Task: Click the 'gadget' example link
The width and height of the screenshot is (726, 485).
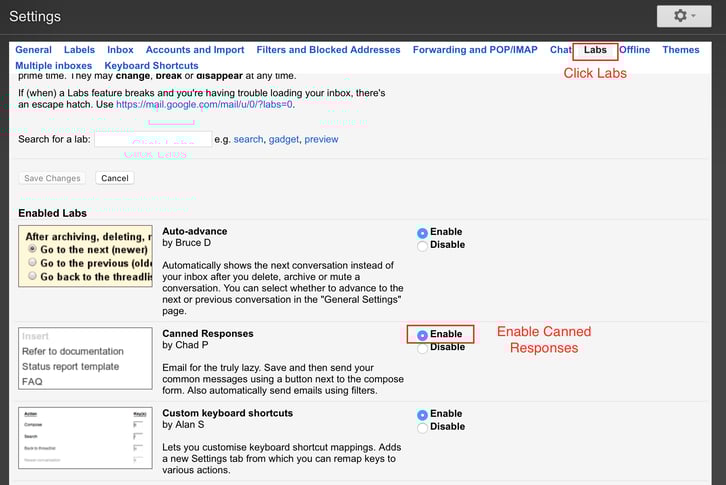Action: tap(284, 139)
